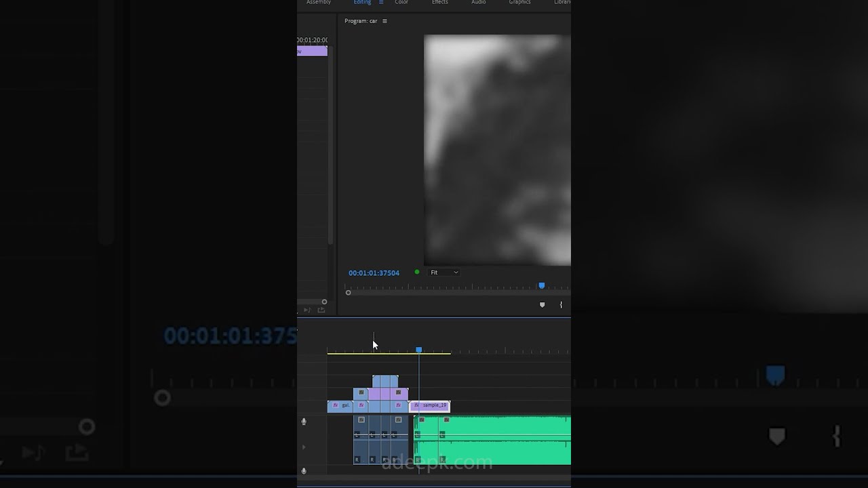Open the Graphics workspace tab
Screen dimensions: 868x488
click(x=519, y=3)
